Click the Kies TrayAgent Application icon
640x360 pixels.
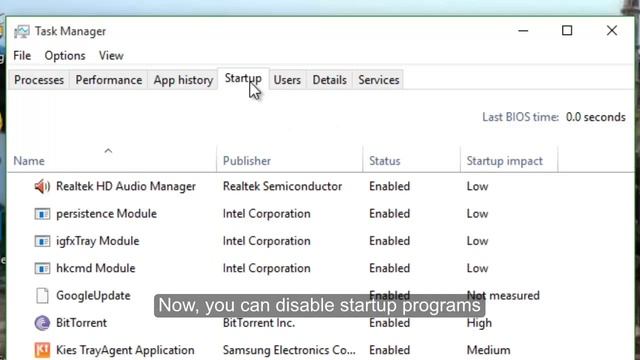coord(42,350)
